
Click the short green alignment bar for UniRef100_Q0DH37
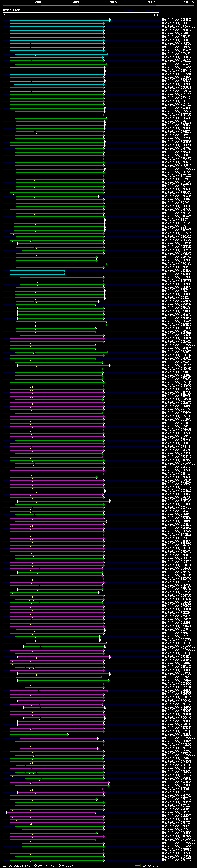(x=39, y=735)
